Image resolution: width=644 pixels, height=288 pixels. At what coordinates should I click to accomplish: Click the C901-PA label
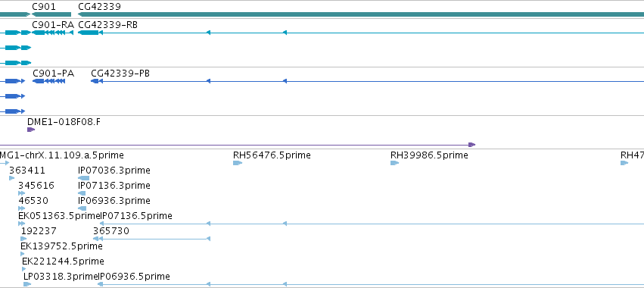point(54,74)
